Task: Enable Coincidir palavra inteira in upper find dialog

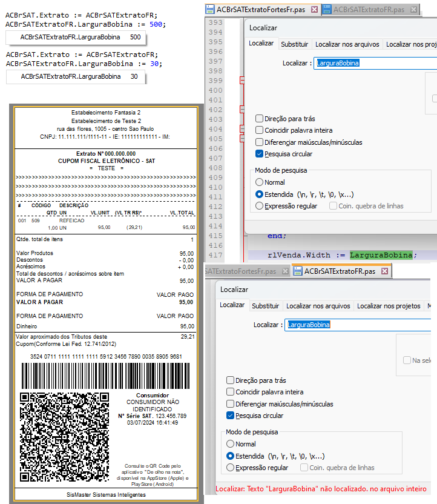Action: point(260,130)
